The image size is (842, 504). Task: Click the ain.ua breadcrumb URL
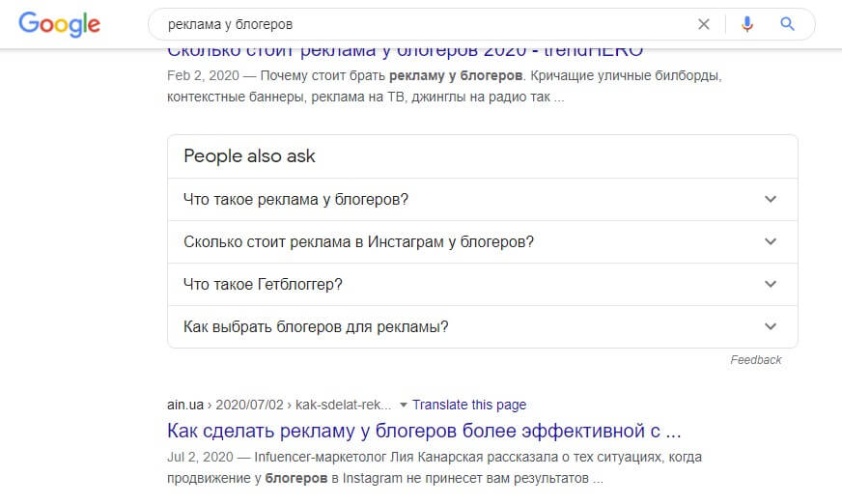pos(280,405)
